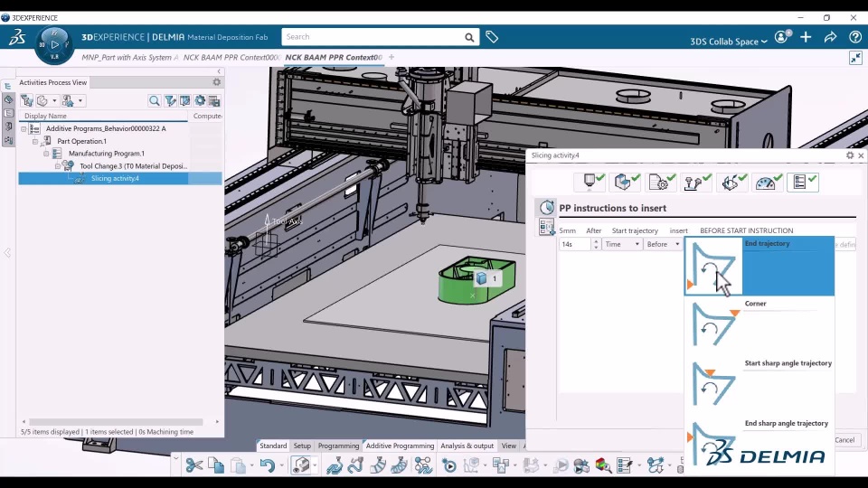868x488 pixels.
Task: Click the search magnifier button
Action: [469, 37]
